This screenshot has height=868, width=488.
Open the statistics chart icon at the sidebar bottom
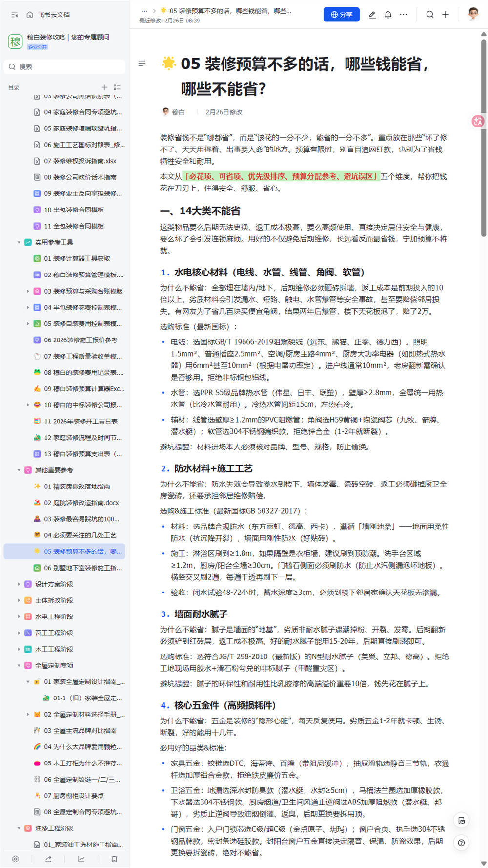click(81, 859)
